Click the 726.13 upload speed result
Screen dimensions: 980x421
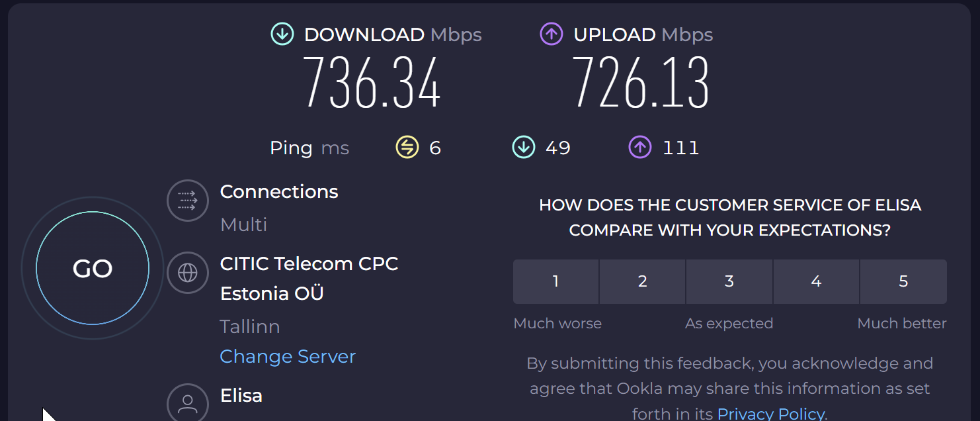click(x=640, y=83)
